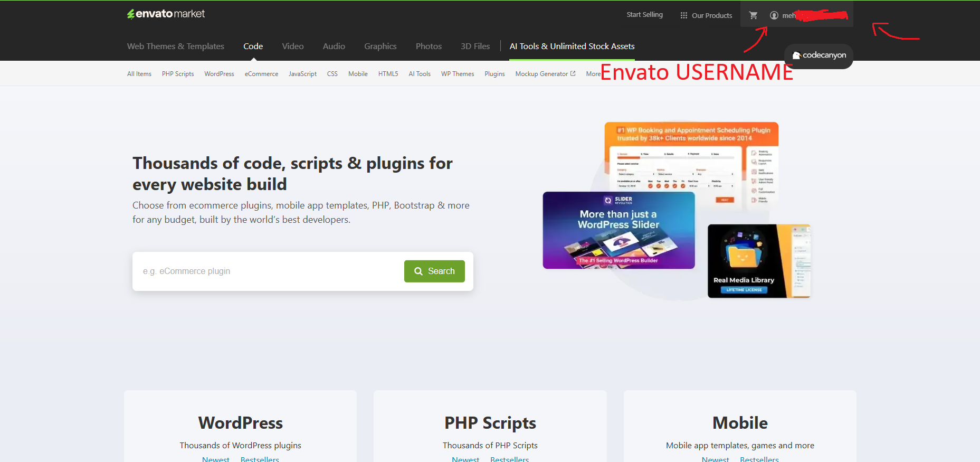Viewport: 980px width, 462px height.
Task: Open WP Themes subcategory
Action: coord(458,74)
